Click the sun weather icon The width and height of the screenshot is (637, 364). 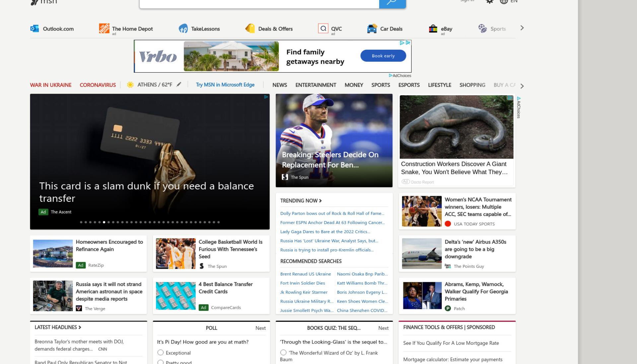tap(130, 85)
